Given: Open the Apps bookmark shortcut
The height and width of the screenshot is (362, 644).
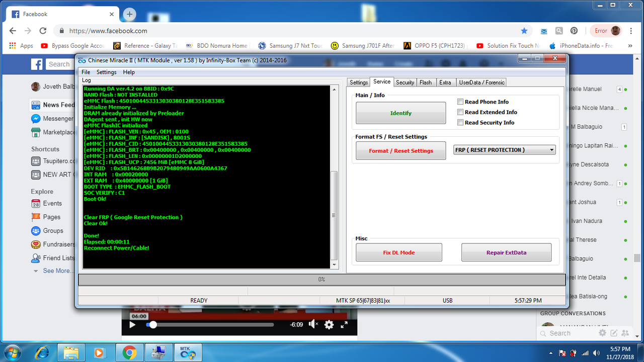Looking at the screenshot, I should click(x=21, y=46).
